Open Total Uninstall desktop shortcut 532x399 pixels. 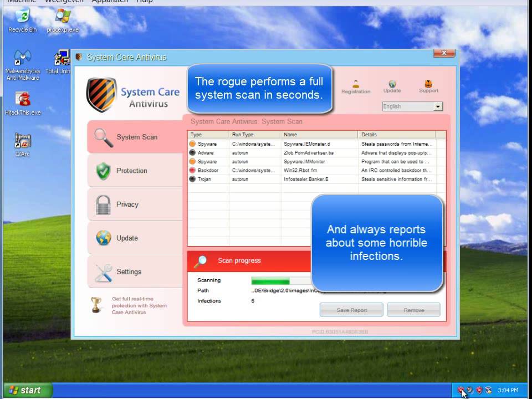58,63
